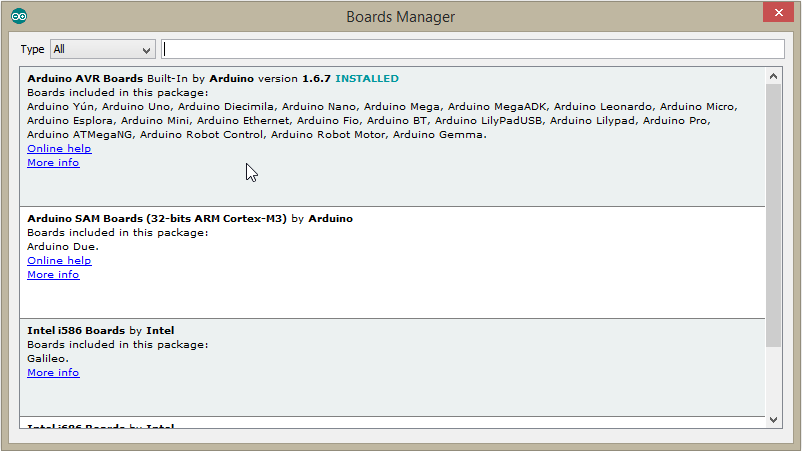802x451 pixels.
Task: Select the Arduino AVR Boards title text
Action: click(x=85, y=79)
